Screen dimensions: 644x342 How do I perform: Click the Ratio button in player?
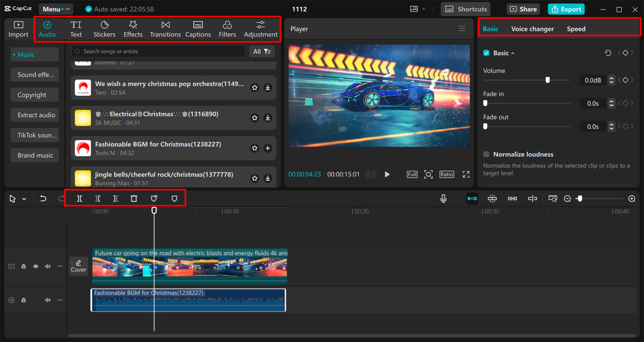tap(446, 174)
